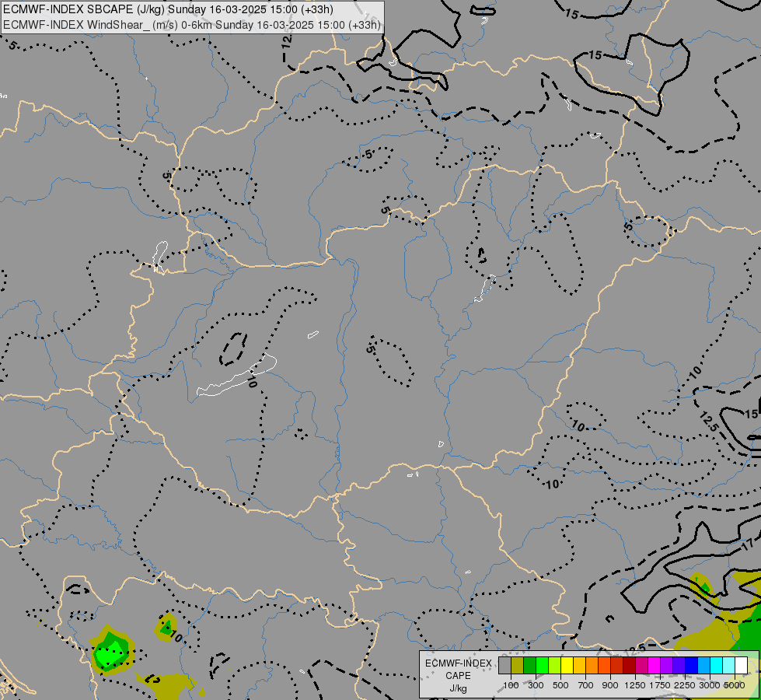This screenshot has height=700, width=761.
Task: Select the bright magenta legend swatch
Action: pyautogui.click(x=655, y=666)
